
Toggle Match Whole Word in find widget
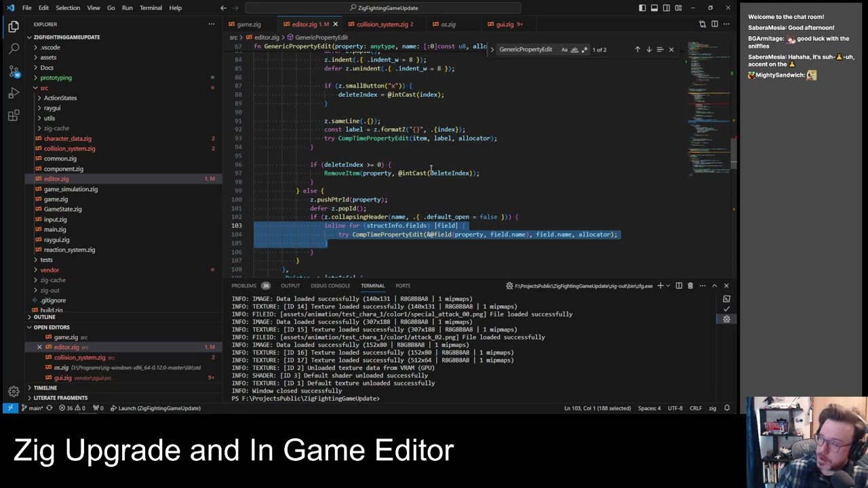pyautogui.click(x=574, y=49)
